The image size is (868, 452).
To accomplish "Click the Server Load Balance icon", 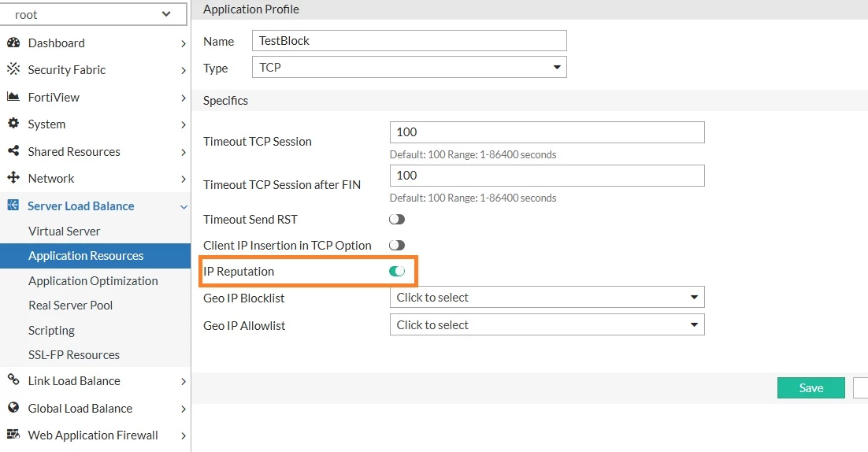I will 13,206.
